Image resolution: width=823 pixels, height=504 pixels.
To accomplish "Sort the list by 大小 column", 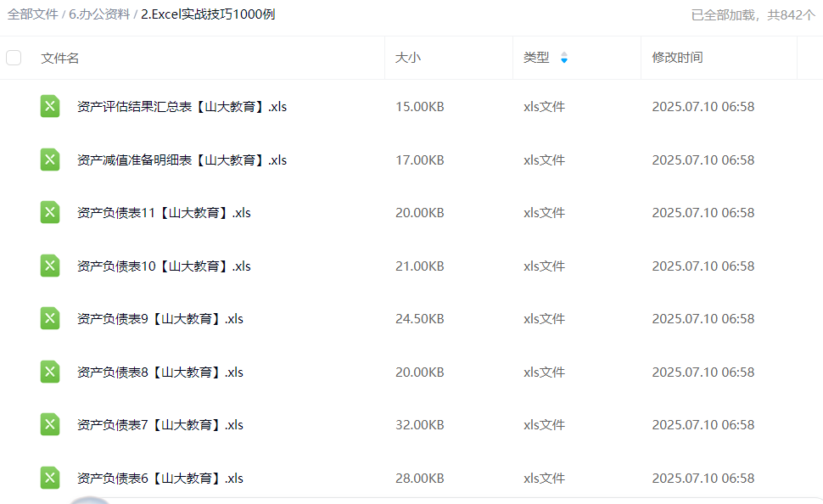I will pyautogui.click(x=408, y=58).
